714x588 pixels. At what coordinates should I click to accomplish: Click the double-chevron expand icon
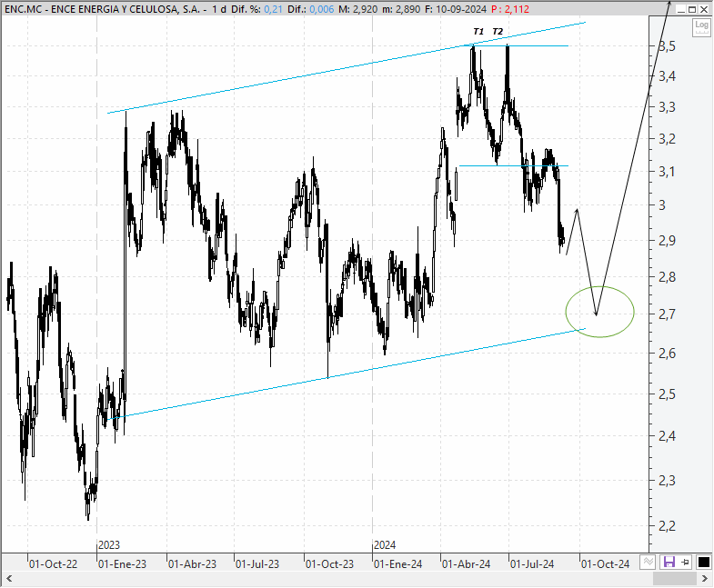(x=648, y=562)
